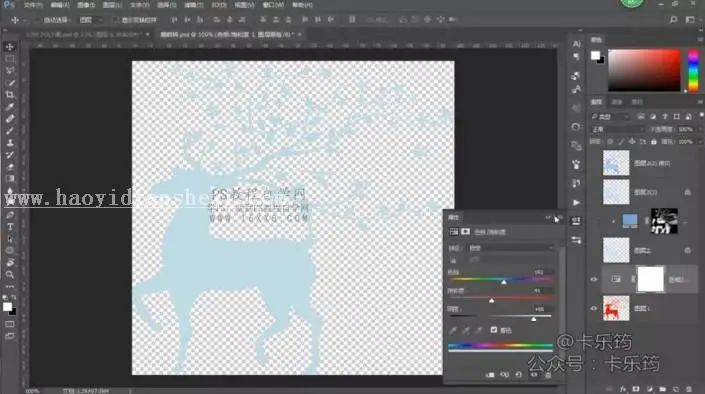Open the preset dropdown in Properties panel

[511, 248]
